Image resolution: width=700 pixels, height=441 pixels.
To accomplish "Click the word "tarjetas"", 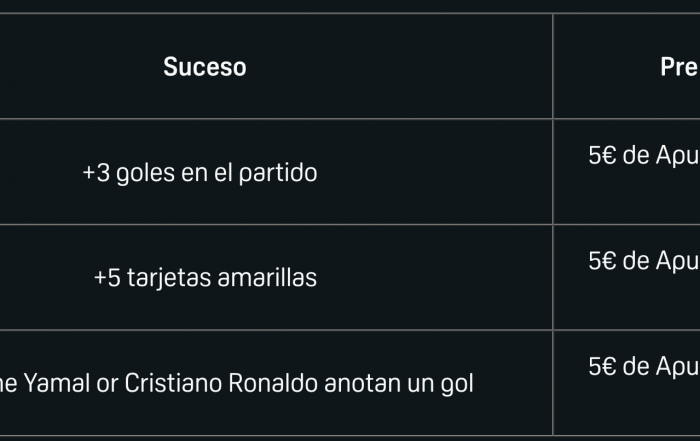I will tap(166, 277).
